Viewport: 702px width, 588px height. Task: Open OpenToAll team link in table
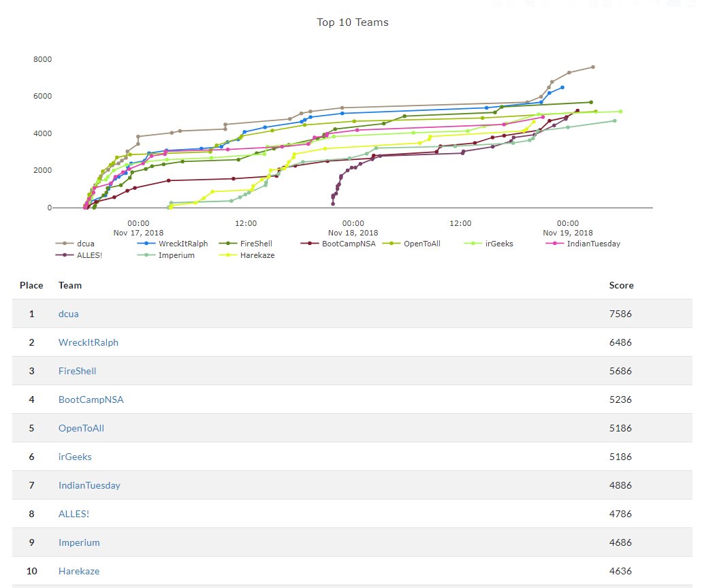click(x=81, y=428)
